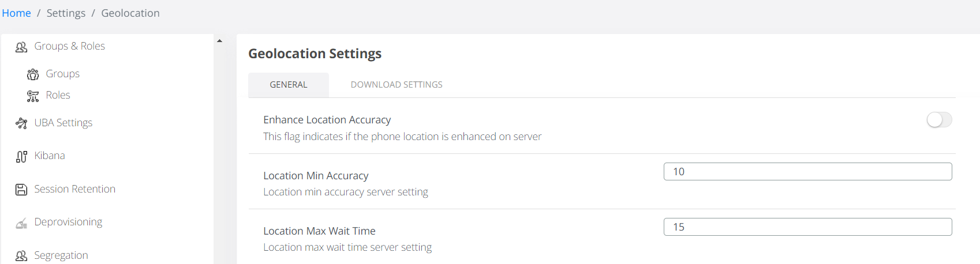Click the Kibana icon in sidebar
The image size is (980, 264).
[21, 156]
